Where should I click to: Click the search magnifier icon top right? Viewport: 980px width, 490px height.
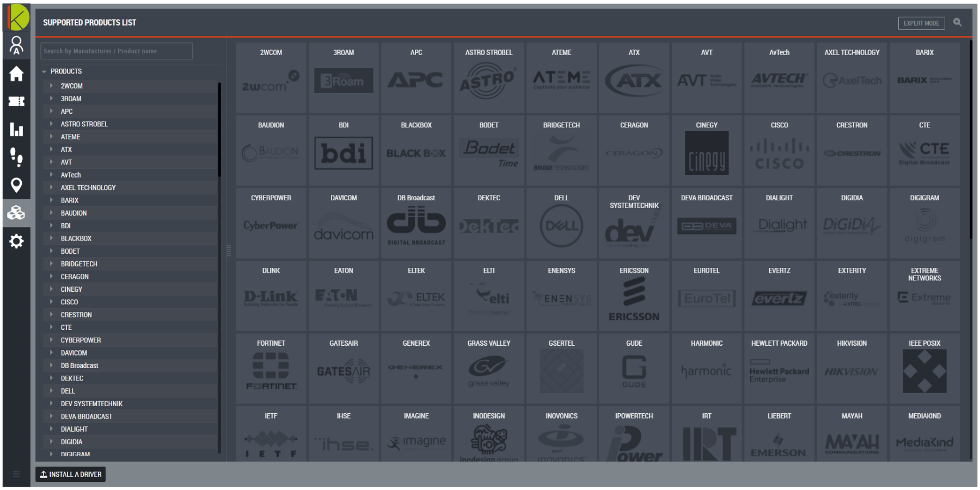957,22
